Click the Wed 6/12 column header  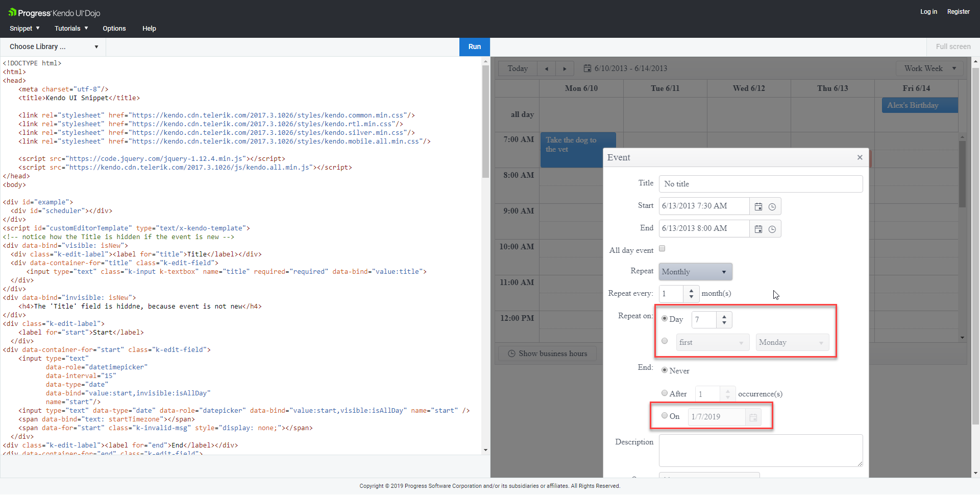749,88
